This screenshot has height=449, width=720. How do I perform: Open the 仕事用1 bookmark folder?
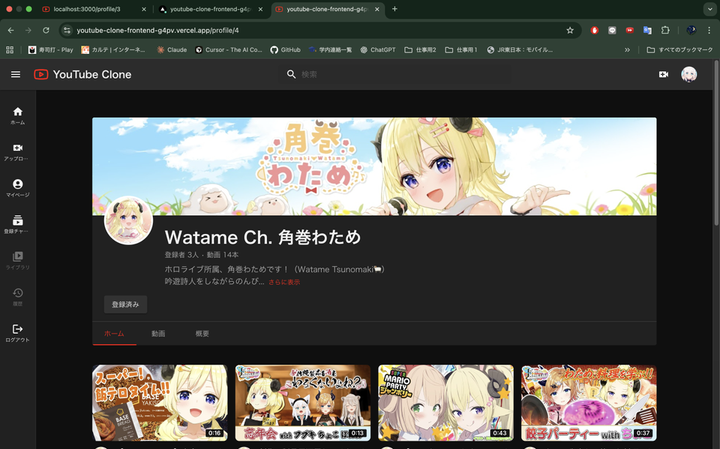click(x=461, y=50)
